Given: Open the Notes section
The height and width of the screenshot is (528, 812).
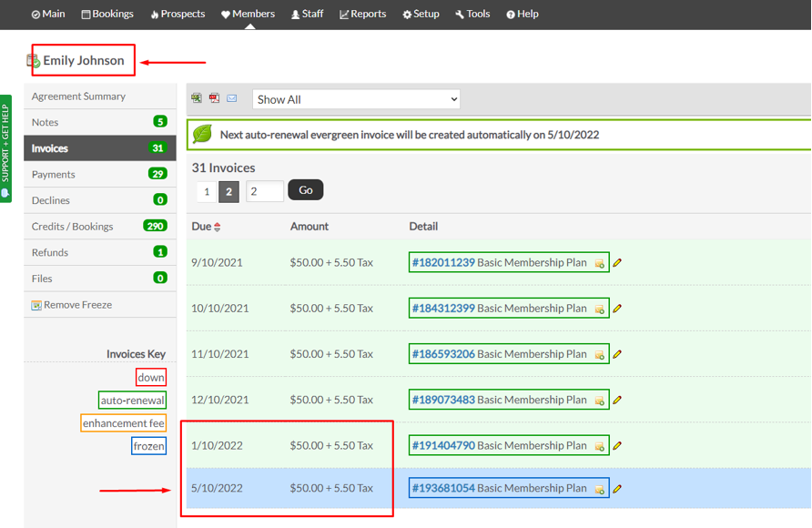Looking at the screenshot, I should [100, 122].
